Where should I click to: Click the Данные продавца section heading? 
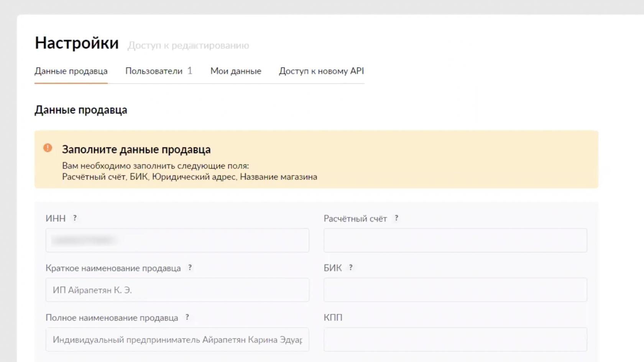click(81, 110)
